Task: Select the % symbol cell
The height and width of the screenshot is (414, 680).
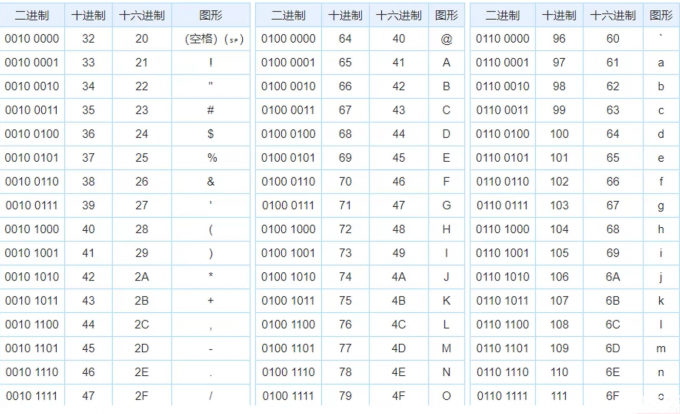Action: [x=211, y=158]
